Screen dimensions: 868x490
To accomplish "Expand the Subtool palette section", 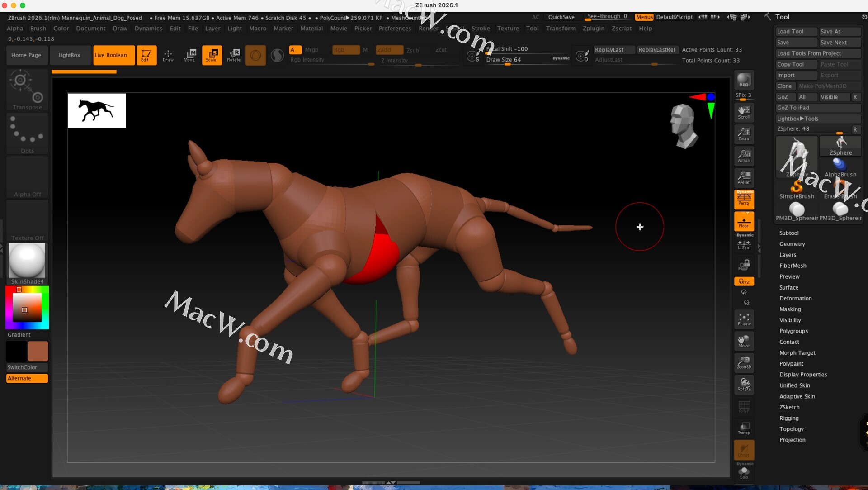I will (789, 233).
